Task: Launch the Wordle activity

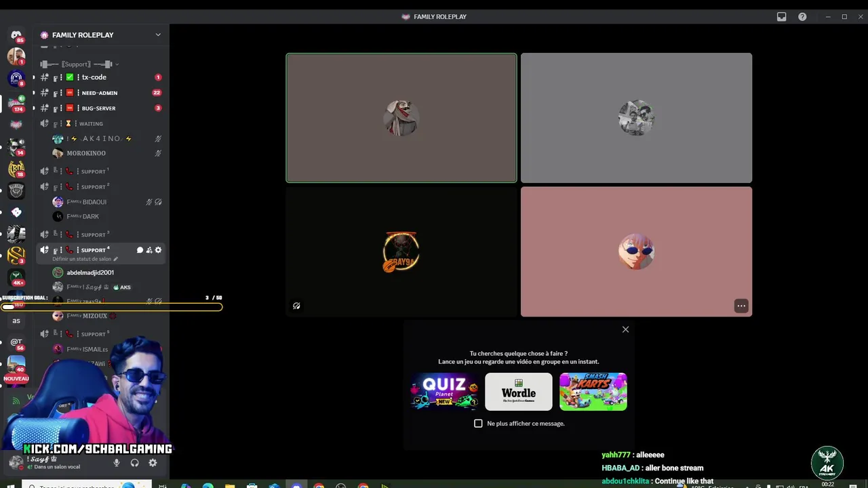Action: click(519, 392)
